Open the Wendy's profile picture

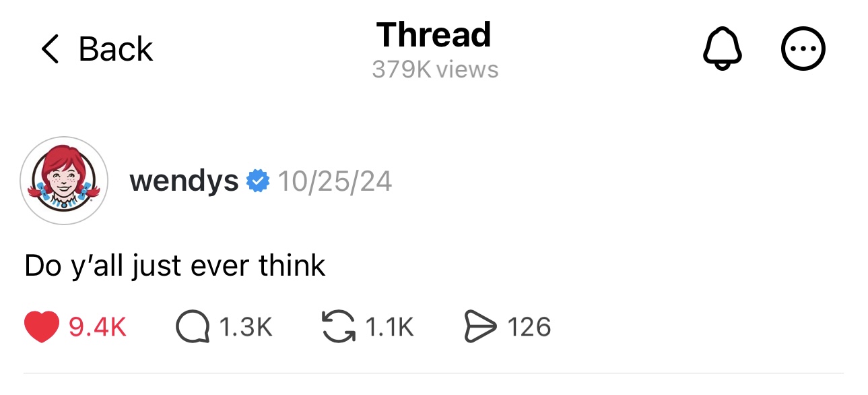pyautogui.click(x=64, y=181)
